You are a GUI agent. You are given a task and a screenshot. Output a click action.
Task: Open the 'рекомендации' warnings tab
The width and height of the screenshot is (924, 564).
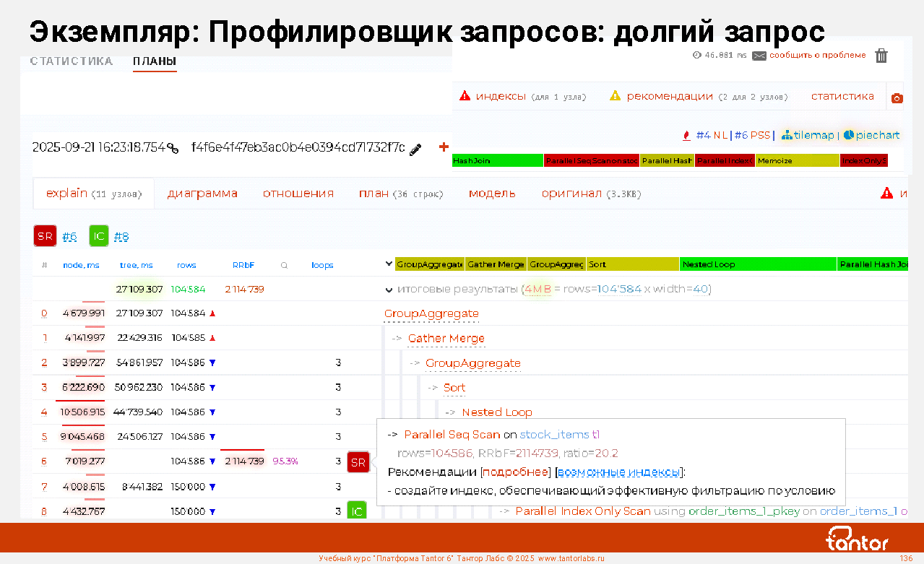[669, 96]
